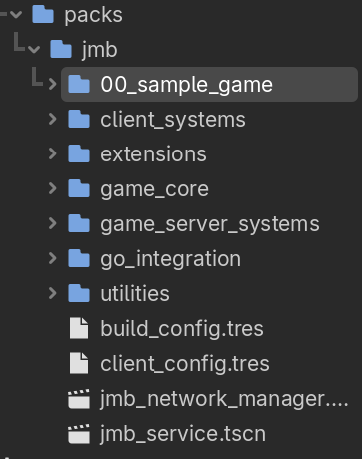Expand the game_server_systems folder arrow
The width and height of the screenshot is (362, 459).
[52, 223]
